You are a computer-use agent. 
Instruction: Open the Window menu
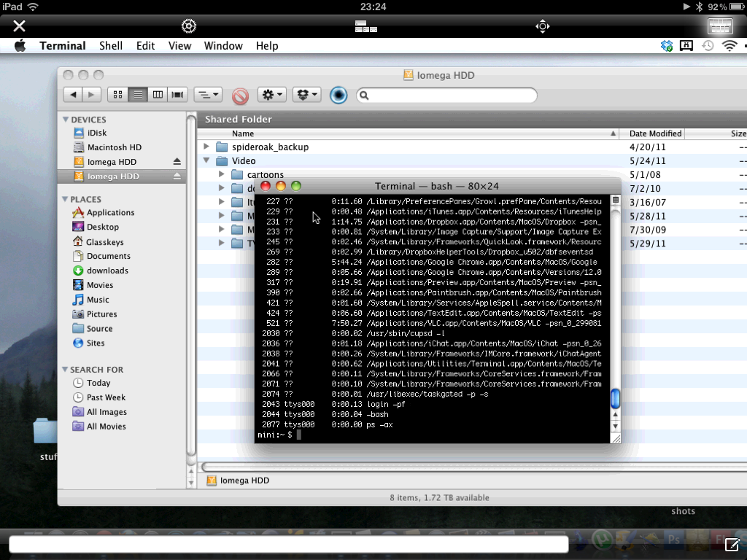point(223,46)
